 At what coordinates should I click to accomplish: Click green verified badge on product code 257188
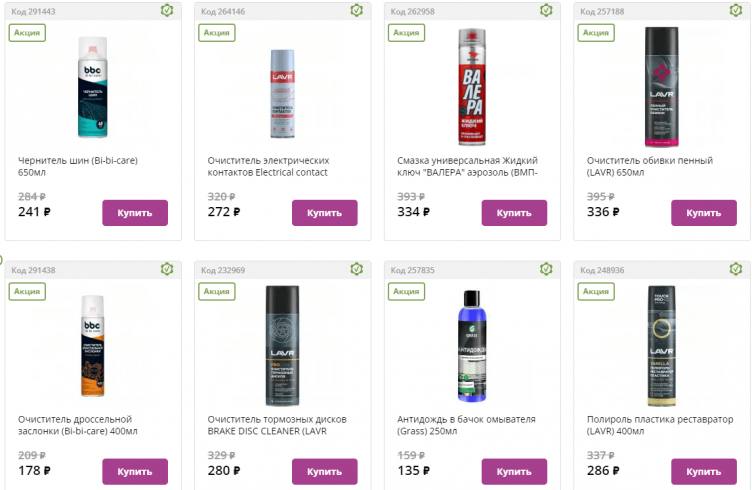(x=735, y=11)
